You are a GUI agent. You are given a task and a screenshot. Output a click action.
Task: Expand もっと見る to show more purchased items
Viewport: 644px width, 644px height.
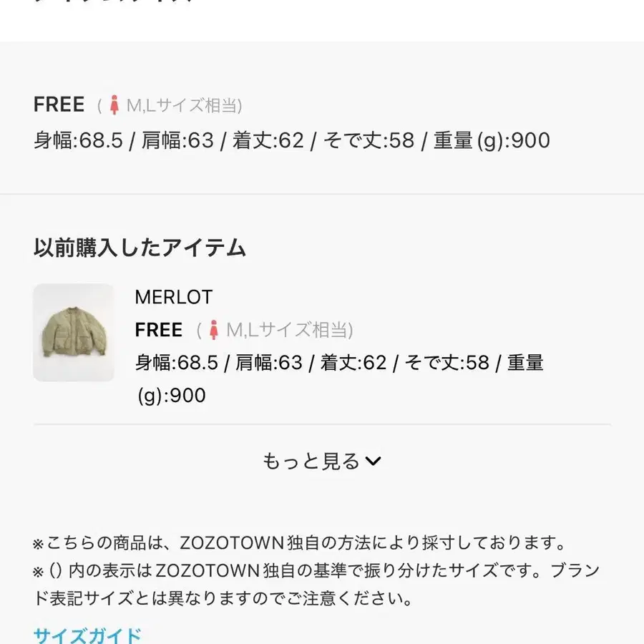coord(311,461)
